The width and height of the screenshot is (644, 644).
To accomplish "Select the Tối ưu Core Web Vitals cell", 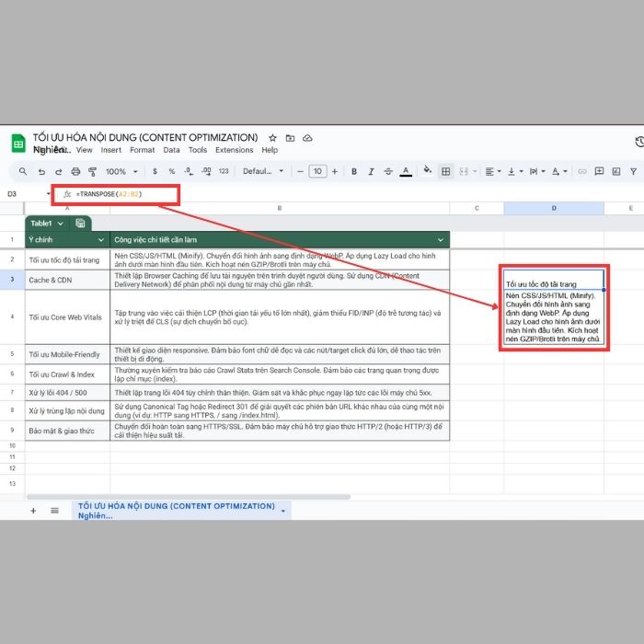I will 67,317.
